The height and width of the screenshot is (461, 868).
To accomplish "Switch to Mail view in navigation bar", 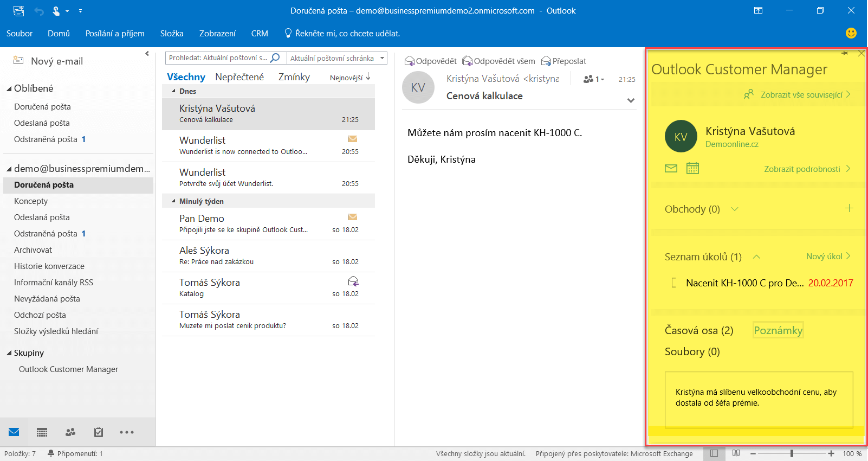I will [x=14, y=432].
